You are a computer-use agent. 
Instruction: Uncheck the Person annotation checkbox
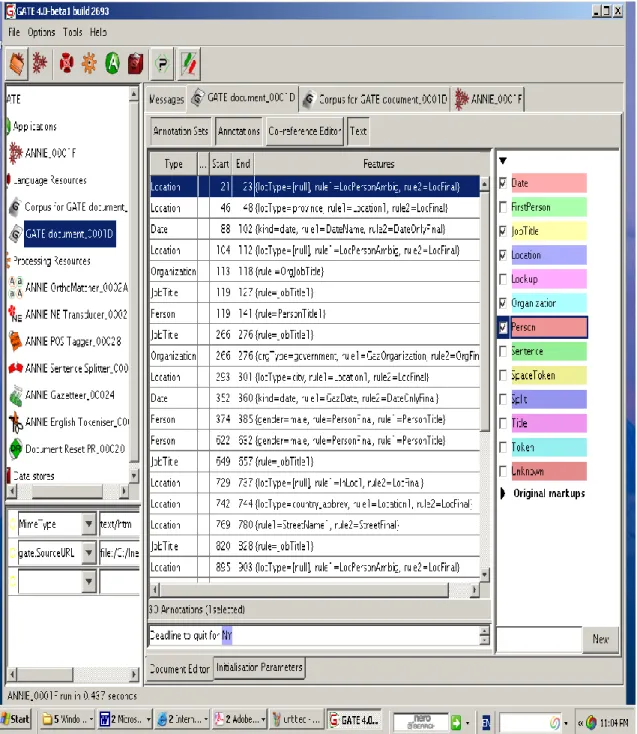[x=503, y=327]
